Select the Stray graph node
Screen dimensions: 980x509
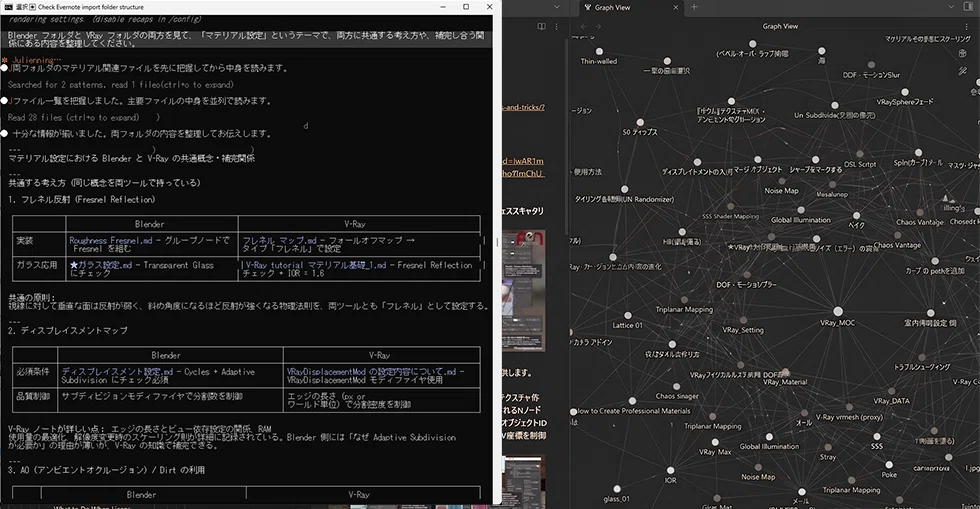point(828,448)
